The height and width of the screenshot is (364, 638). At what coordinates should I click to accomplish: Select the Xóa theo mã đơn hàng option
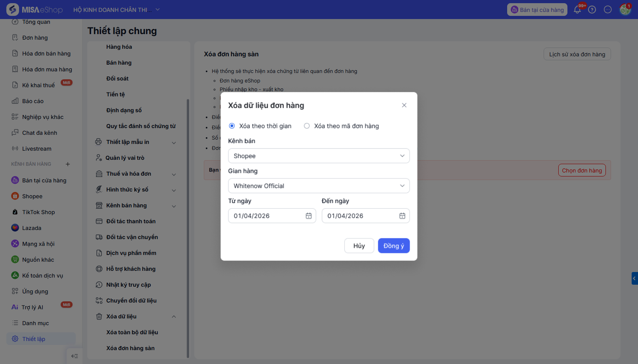(307, 126)
